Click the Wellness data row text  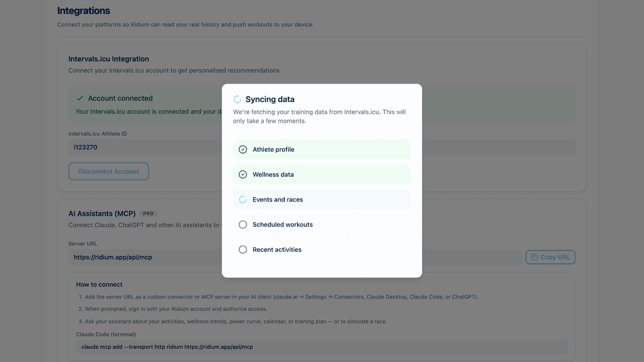273,174
